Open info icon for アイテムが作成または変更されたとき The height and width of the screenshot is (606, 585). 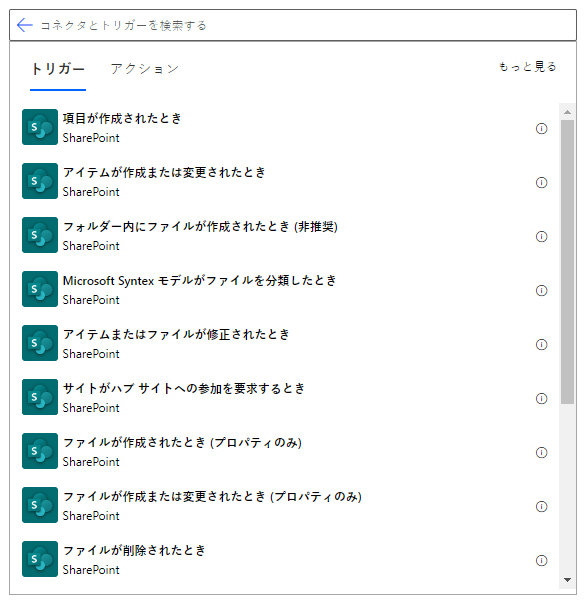(x=541, y=182)
